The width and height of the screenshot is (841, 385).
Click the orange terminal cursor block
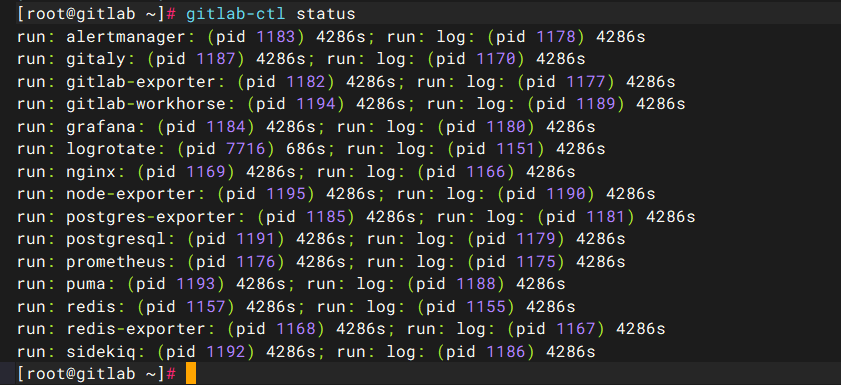pos(191,374)
